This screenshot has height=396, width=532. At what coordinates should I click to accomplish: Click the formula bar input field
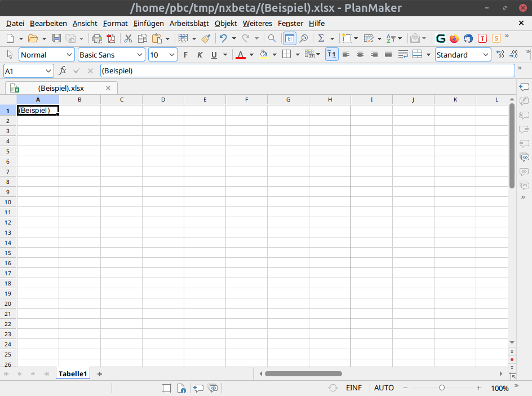pos(307,71)
